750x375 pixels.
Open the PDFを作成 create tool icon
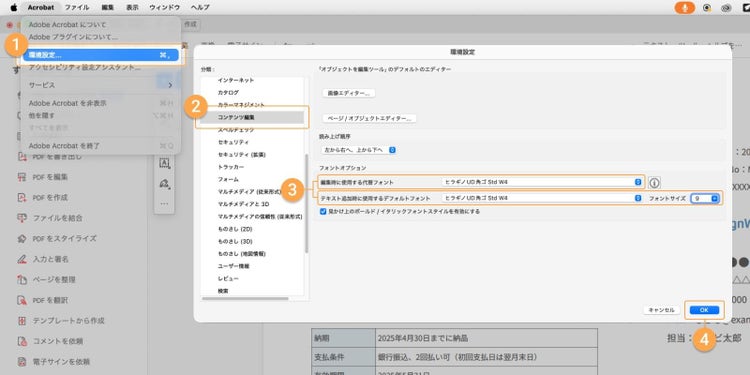(x=21, y=198)
